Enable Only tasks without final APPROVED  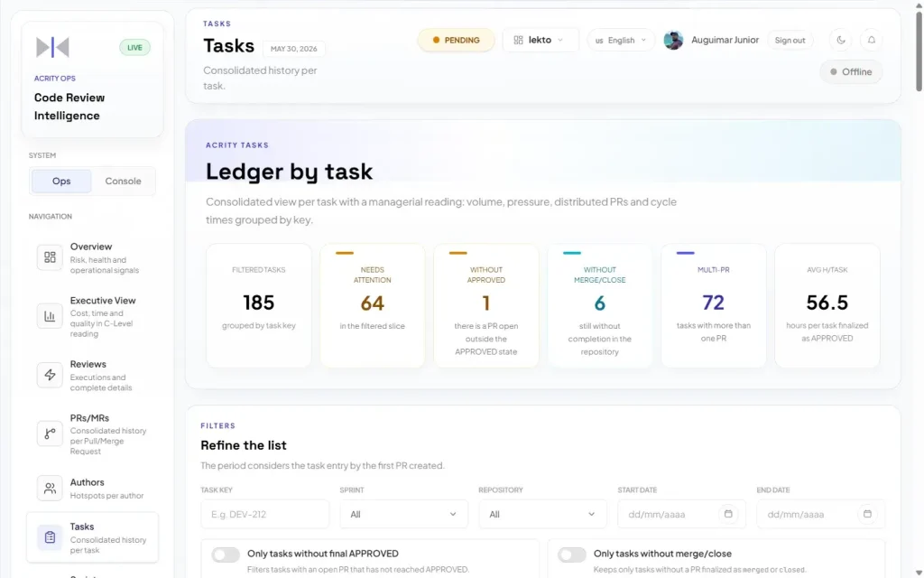pyautogui.click(x=226, y=555)
